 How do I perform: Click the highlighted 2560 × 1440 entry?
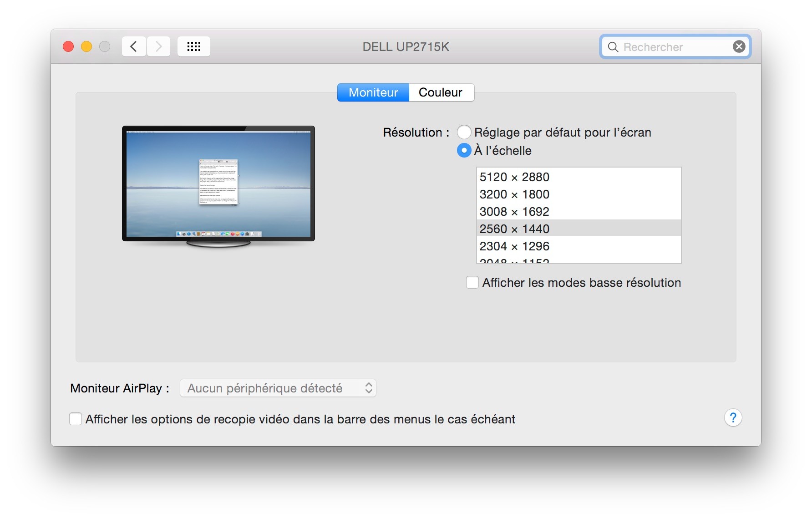(514, 229)
